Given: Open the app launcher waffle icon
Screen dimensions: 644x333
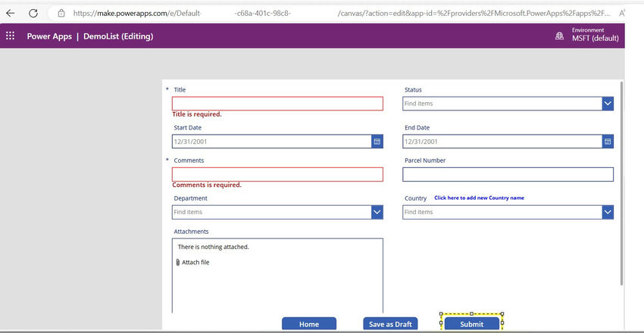Looking at the screenshot, I should 11,36.
